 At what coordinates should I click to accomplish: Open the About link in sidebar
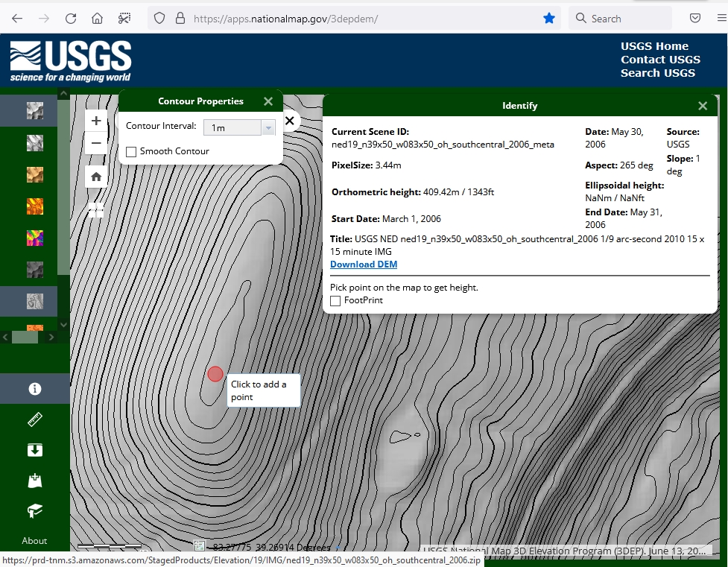point(34,540)
